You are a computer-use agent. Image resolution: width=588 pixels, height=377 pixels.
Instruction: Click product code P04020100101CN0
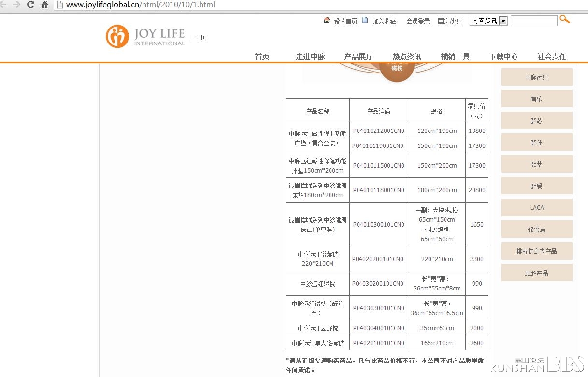click(379, 343)
